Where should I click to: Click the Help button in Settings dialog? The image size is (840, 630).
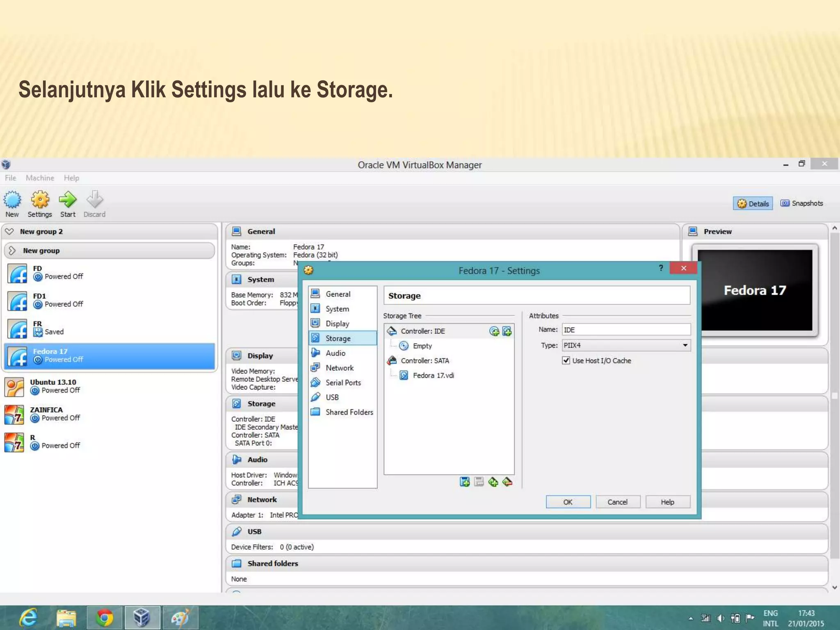point(668,502)
